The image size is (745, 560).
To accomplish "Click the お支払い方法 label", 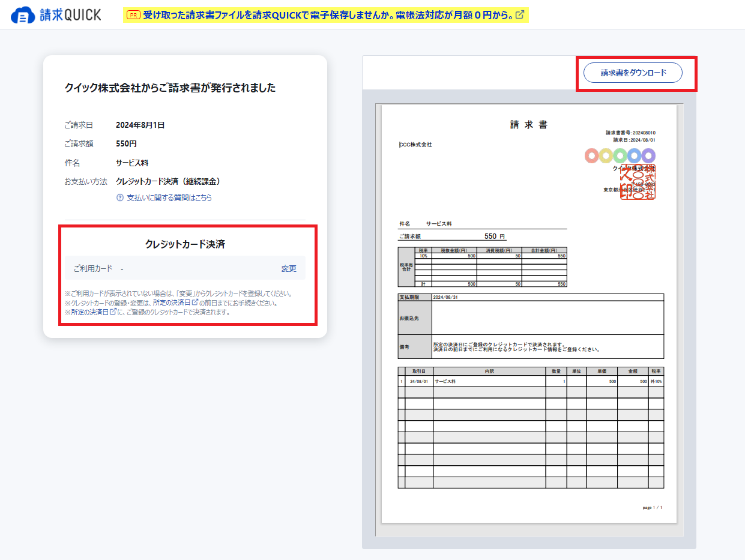I will coord(86,181).
